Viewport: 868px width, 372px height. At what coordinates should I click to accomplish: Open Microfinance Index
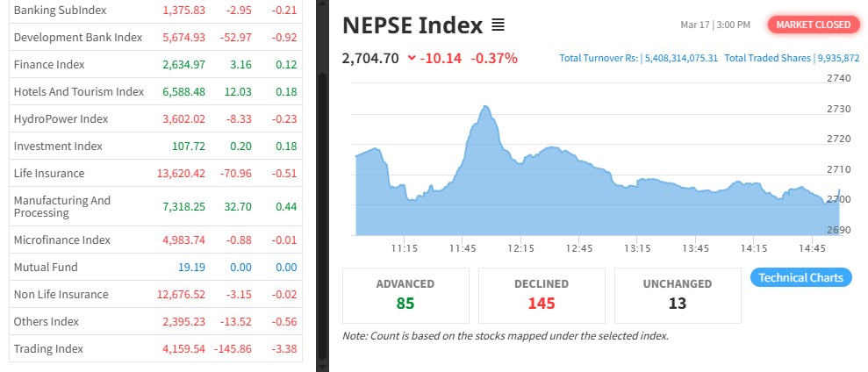coord(62,240)
